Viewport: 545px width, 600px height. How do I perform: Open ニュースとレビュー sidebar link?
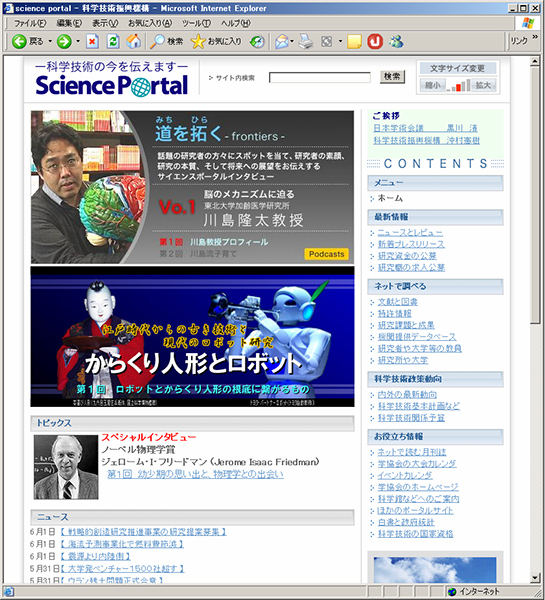(410, 233)
